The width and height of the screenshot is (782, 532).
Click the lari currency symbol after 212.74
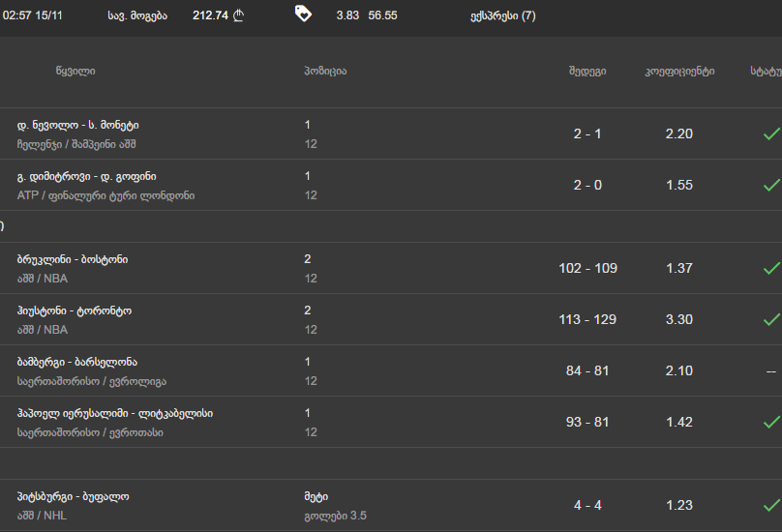pos(239,15)
